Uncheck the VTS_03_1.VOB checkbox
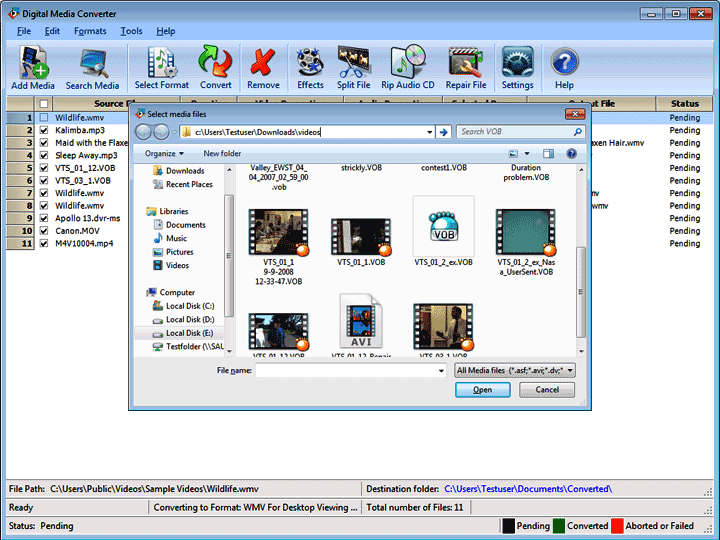 (44, 180)
